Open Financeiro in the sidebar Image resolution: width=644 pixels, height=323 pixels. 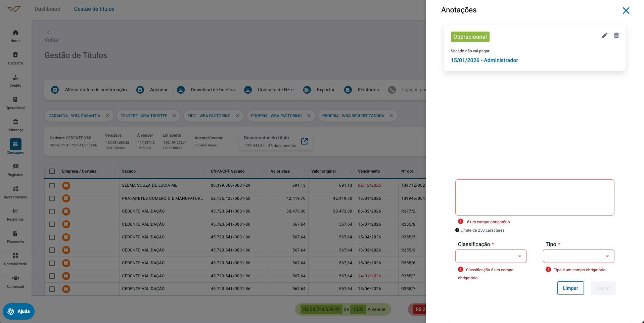tap(15, 237)
